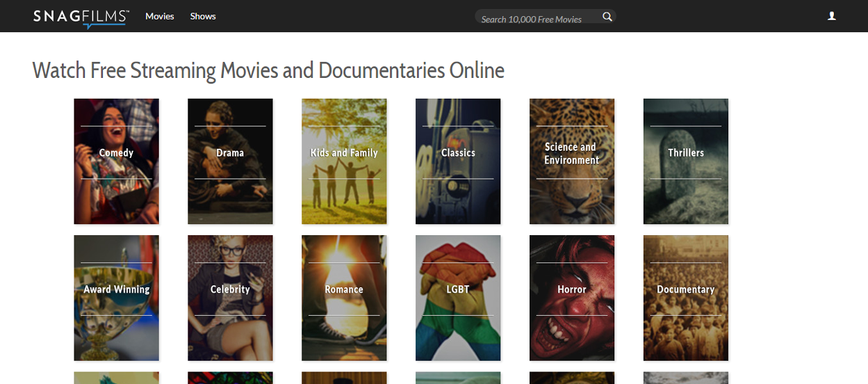Open the Comedy category tile
The height and width of the screenshot is (384, 868).
(117, 161)
